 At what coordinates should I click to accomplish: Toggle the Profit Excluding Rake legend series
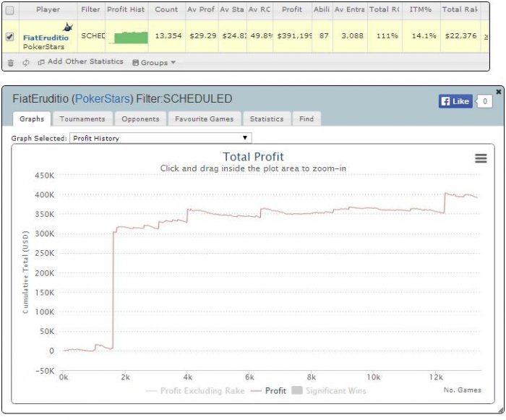point(196,391)
